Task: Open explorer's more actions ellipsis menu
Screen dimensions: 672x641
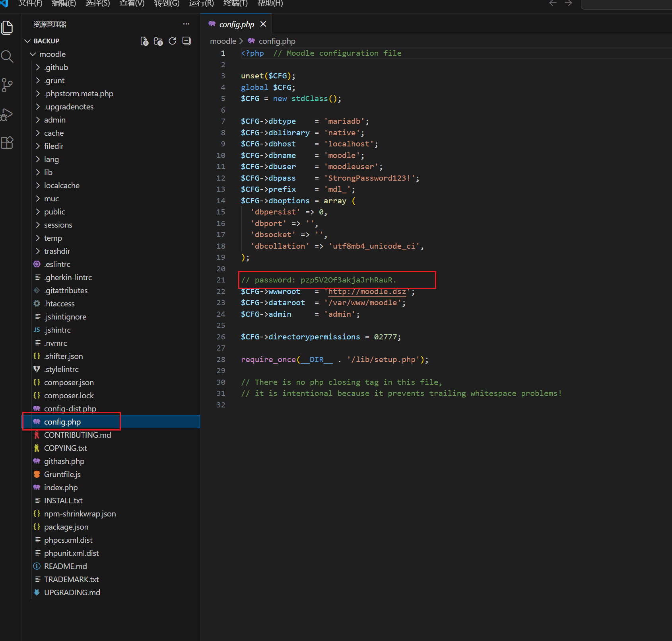Action: pos(186,24)
